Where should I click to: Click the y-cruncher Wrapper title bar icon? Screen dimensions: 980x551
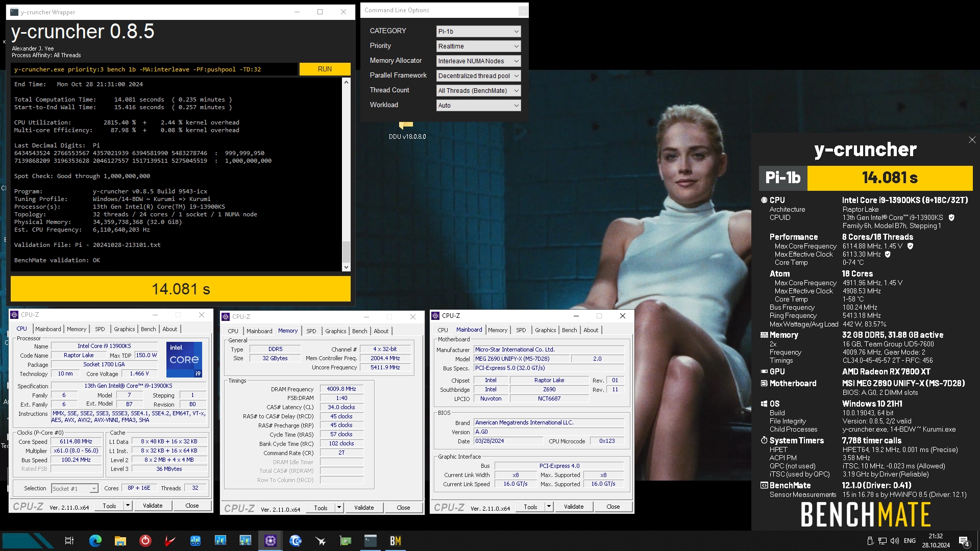pos(14,12)
